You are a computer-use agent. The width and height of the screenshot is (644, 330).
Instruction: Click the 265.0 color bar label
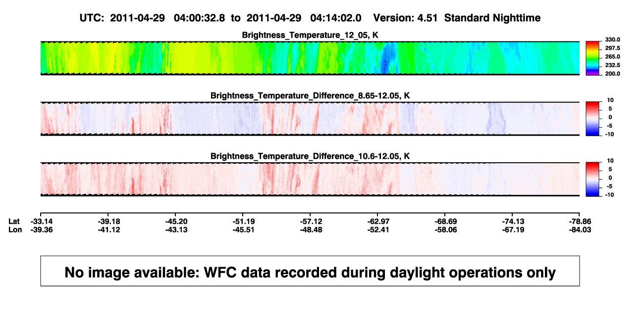[613, 57]
